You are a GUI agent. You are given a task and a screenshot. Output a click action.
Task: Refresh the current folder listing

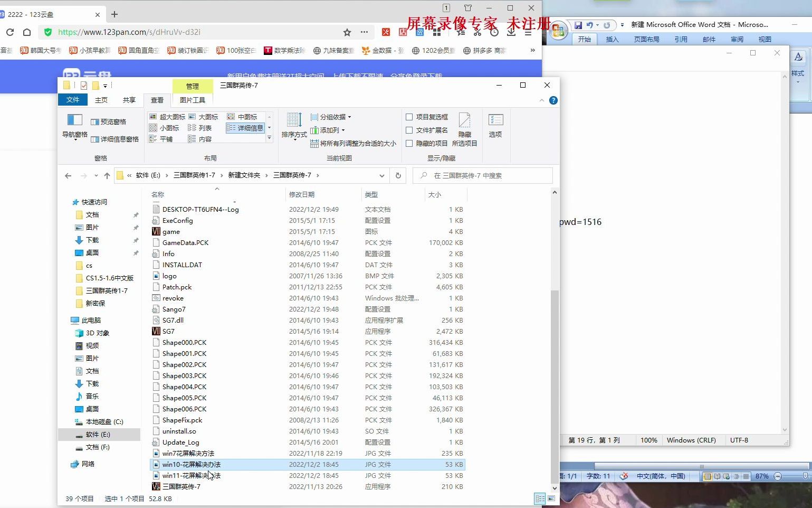[x=398, y=175]
